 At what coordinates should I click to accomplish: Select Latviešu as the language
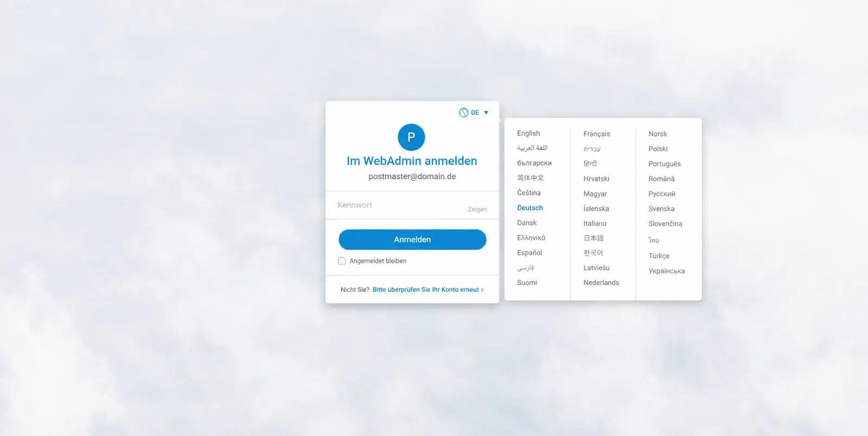(597, 268)
